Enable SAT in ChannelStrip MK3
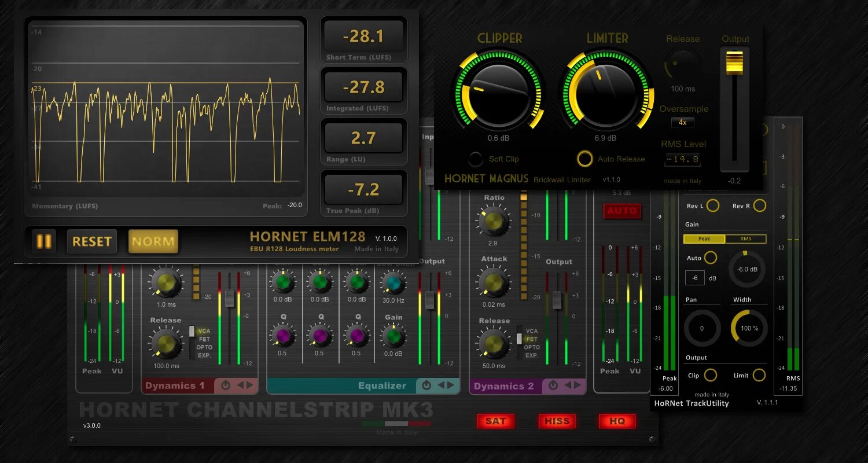868x463 pixels. [495, 421]
